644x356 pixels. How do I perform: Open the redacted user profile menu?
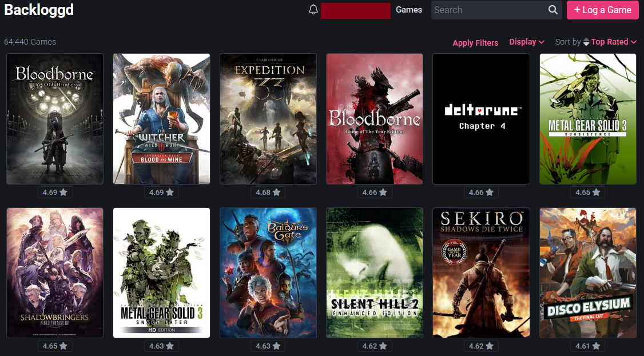point(356,11)
